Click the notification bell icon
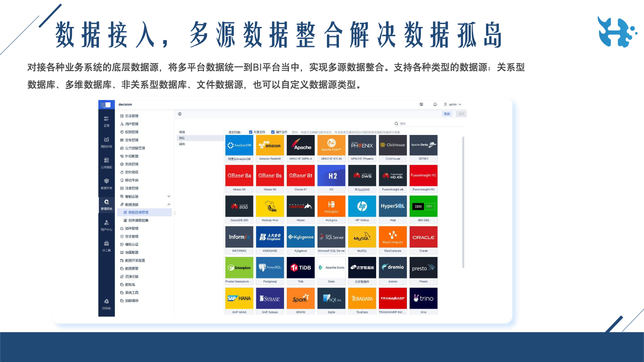The width and height of the screenshot is (644, 362). 435,105
